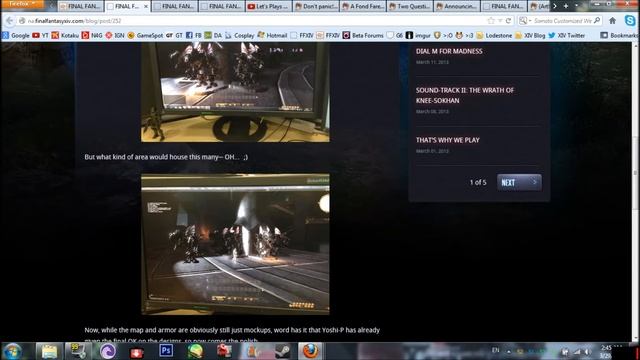Screen dimensions: 640x360
Task: Go to the home page icon
Action: tap(612, 20)
